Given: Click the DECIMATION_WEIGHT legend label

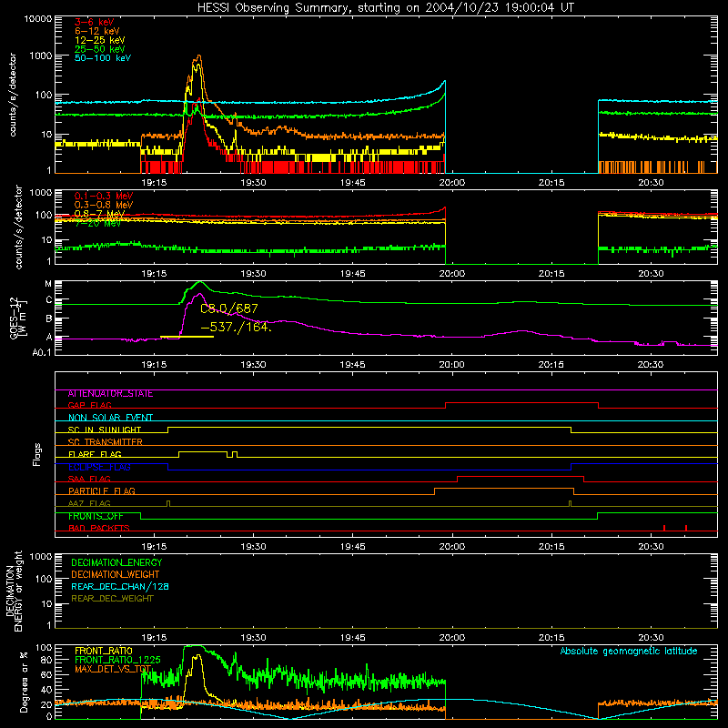Looking at the screenshot, I should pyautogui.click(x=116, y=575).
